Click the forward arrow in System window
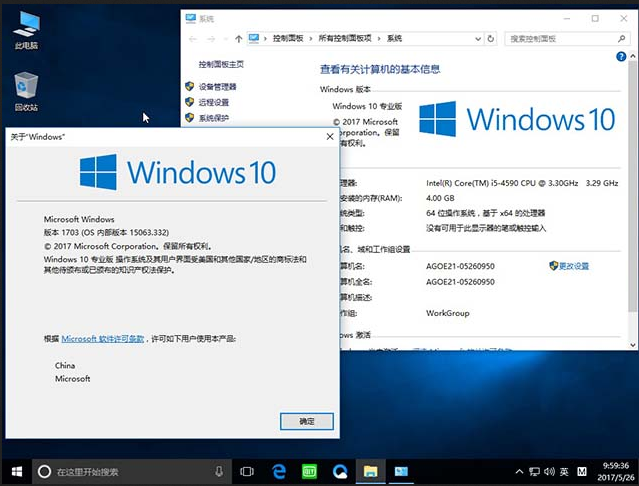639x486 pixels. [211, 39]
